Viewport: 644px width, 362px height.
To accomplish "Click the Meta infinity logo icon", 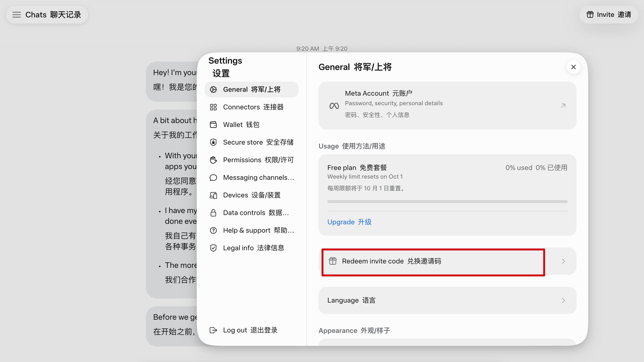I will click(x=334, y=106).
